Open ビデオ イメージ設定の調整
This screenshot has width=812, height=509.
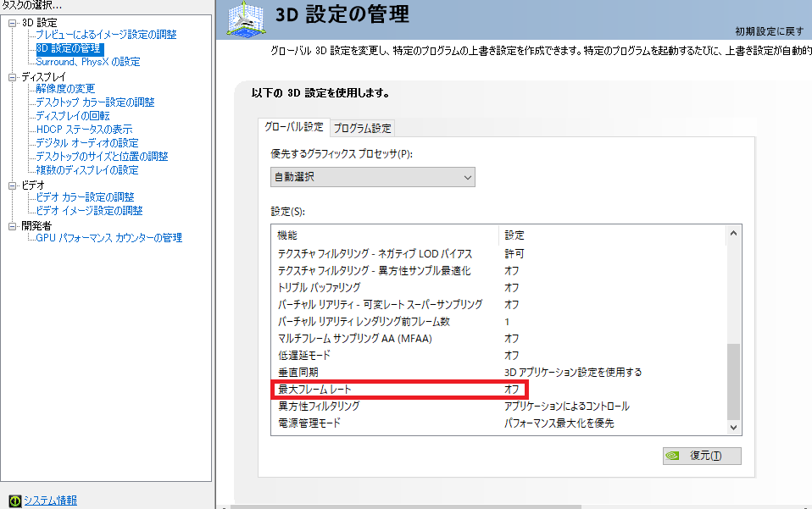pyautogui.click(x=89, y=211)
